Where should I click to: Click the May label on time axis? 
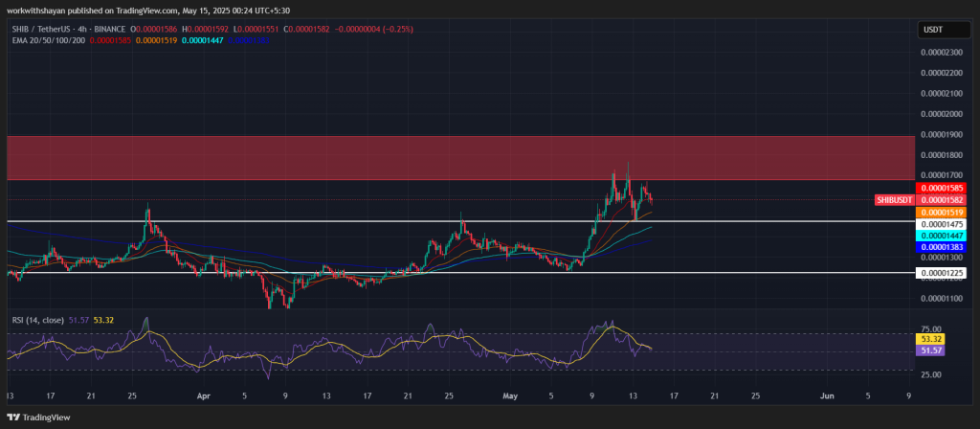(511, 395)
